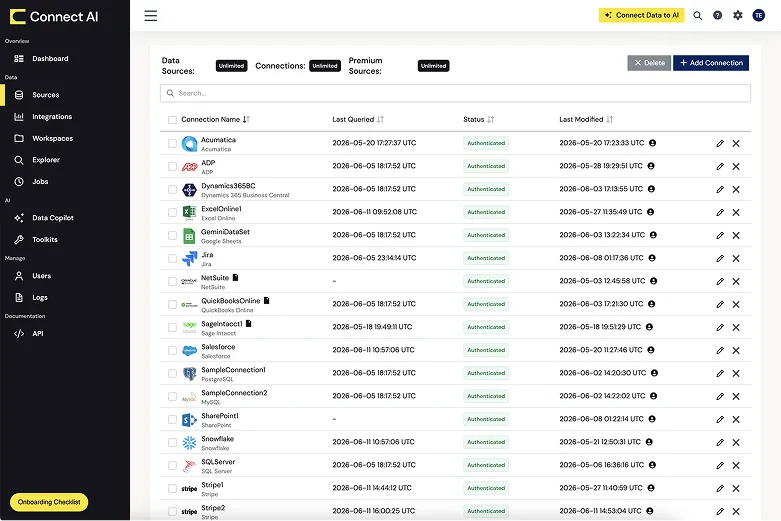781x521 pixels.
Task: Edit the Jira connection
Action: point(720,259)
